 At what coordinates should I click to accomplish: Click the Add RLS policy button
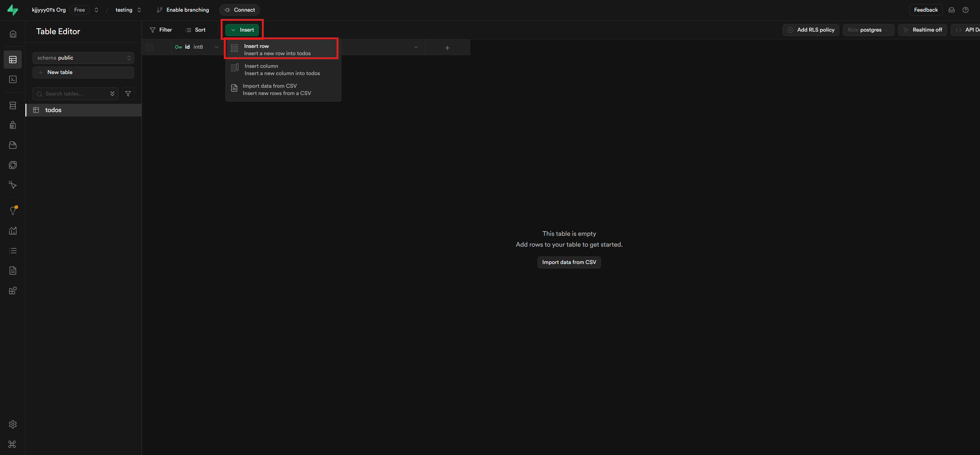811,30
